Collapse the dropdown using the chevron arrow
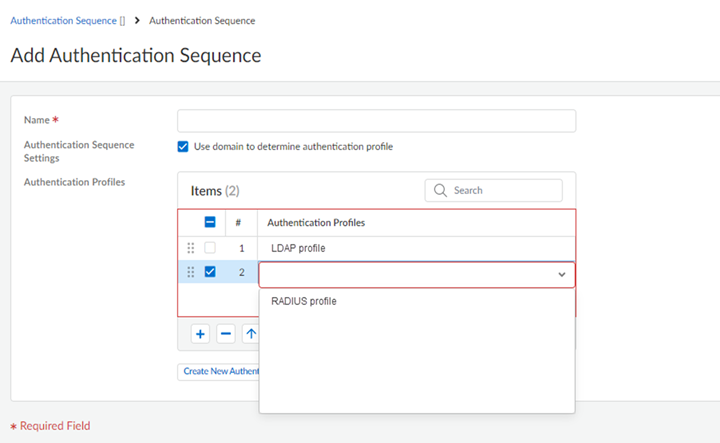The image size is (720, 443). 562,274
